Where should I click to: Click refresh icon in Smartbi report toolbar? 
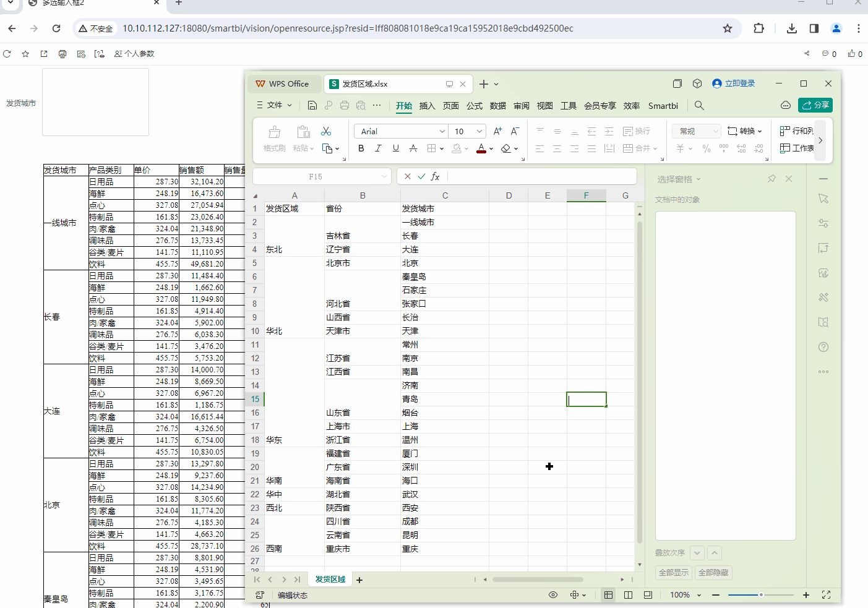(7, 54)
